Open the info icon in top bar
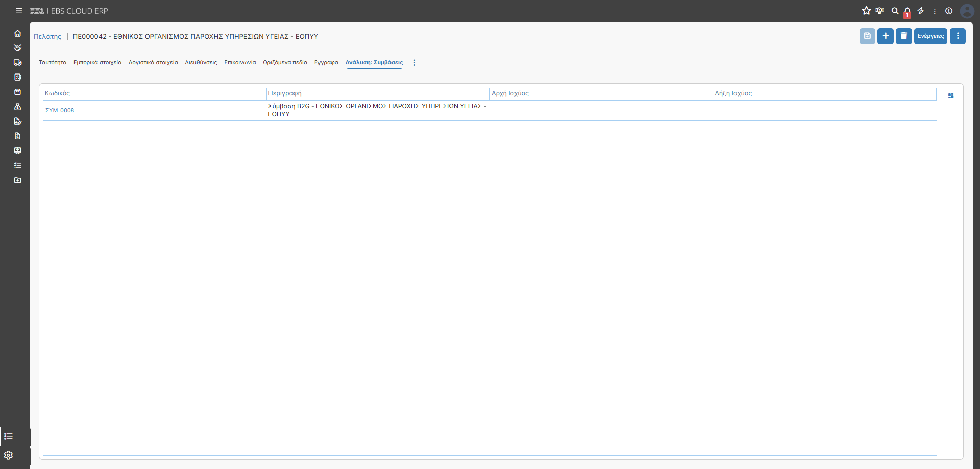The height and width of the screenshot is (469, 980). tap(949, 11)
